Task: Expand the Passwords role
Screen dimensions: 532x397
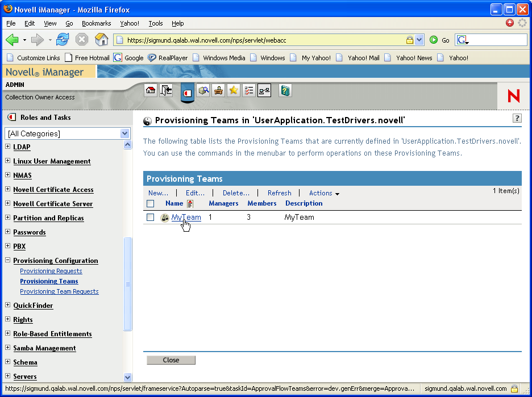Action: click(8, 232)
